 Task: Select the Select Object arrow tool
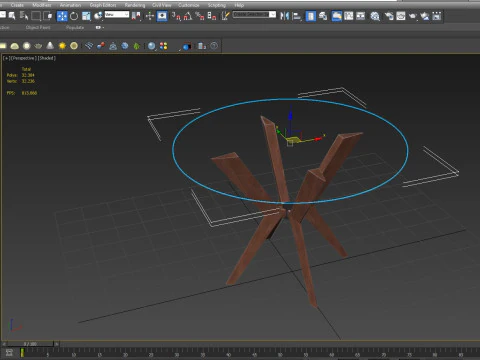point(12,16)
